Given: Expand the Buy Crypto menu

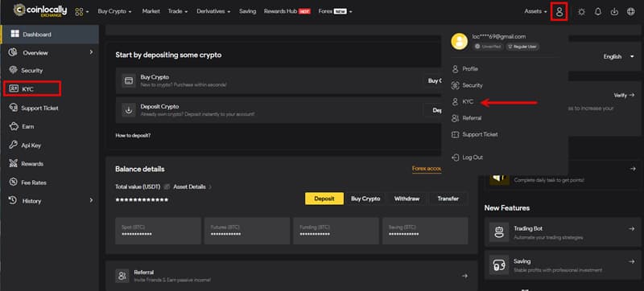Looking at the screenshot, I should pos(114,11).
